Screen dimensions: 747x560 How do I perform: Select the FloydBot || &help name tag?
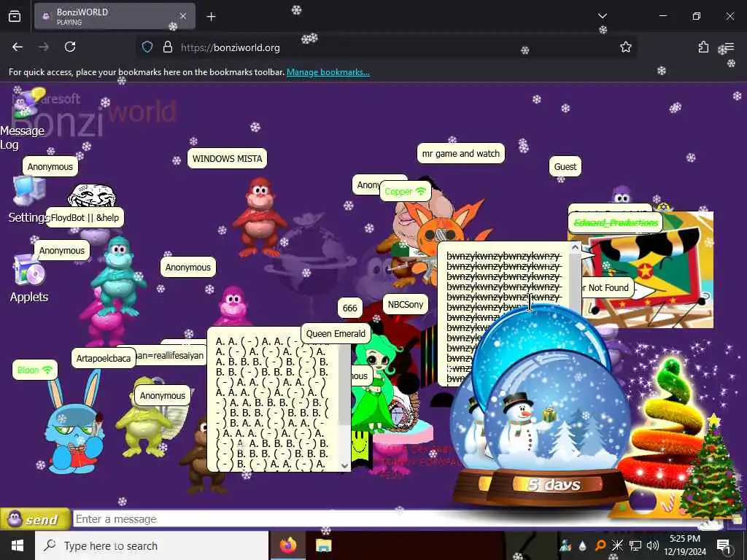(x=85, y=217)
